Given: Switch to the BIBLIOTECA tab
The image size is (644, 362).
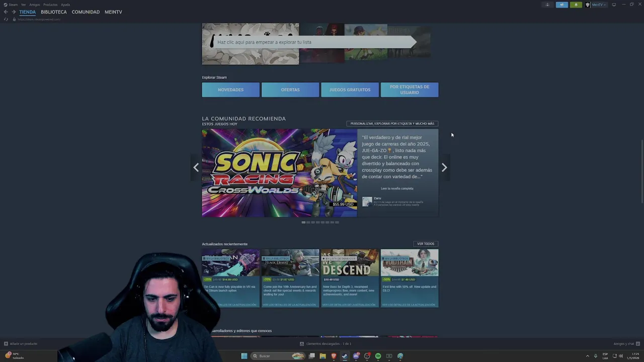Looking at the screenshot, I should (54, 12).
